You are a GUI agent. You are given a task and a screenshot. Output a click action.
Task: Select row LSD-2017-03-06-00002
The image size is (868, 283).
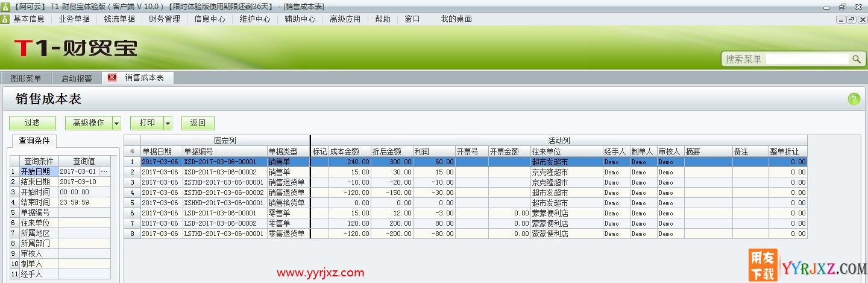point(465,223)
